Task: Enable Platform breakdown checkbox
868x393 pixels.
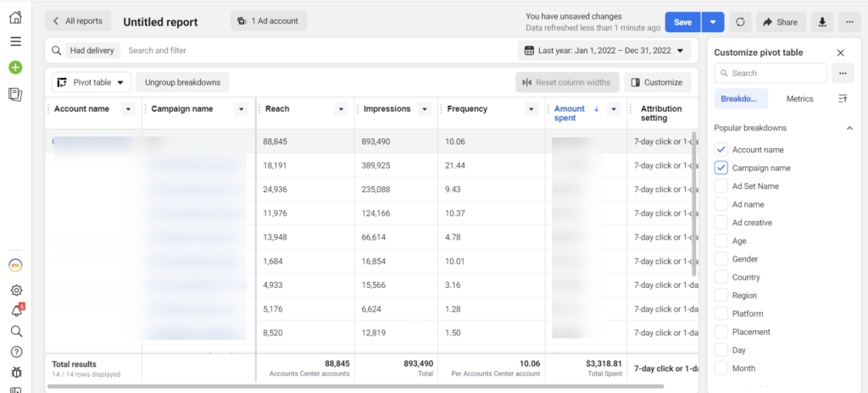Action: [721, 314]
